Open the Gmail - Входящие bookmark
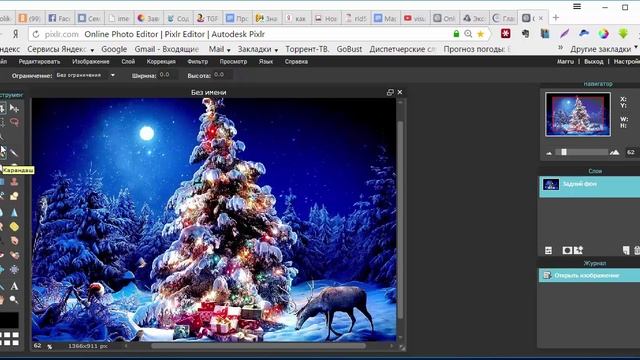640x360 pixels. [167, 49]
